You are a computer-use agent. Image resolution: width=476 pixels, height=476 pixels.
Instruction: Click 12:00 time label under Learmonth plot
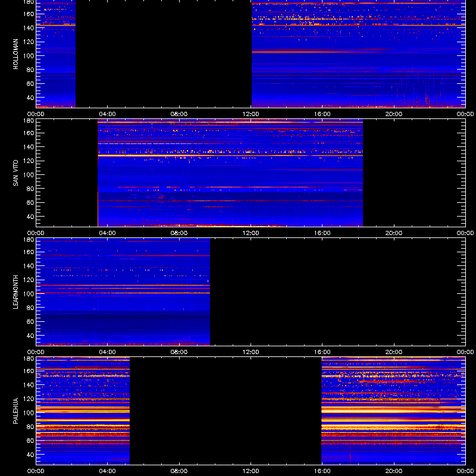[250, 352]
